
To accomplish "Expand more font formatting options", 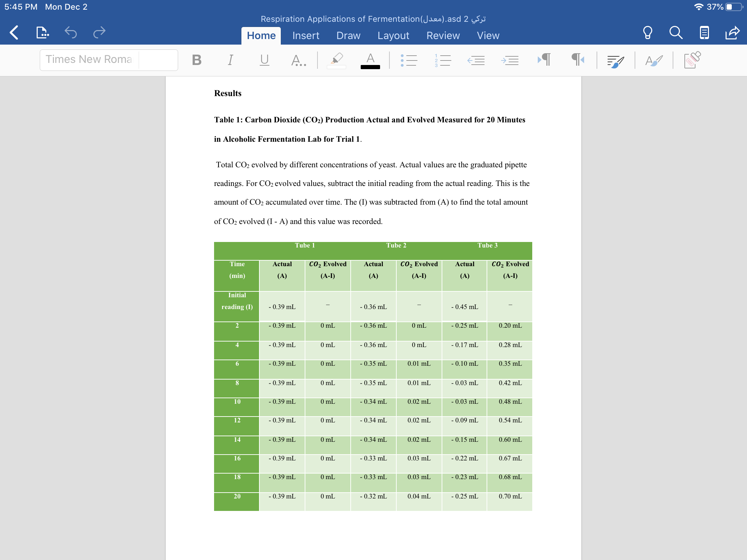I will pyautogui.click(x=298, y=60).
